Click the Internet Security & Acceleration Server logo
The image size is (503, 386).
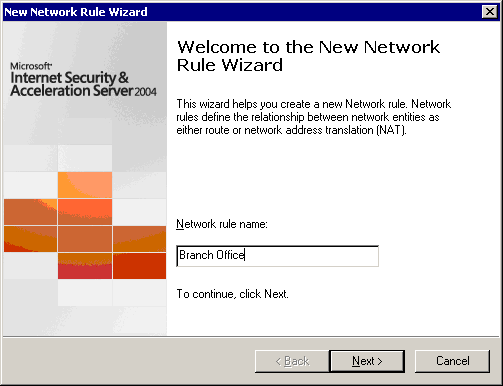[83, 80]
